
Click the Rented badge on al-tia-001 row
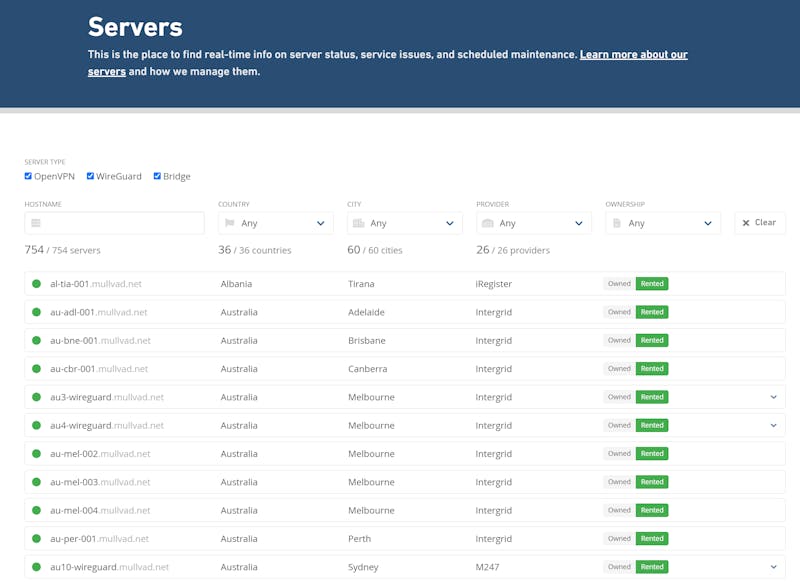click(652, 284)
